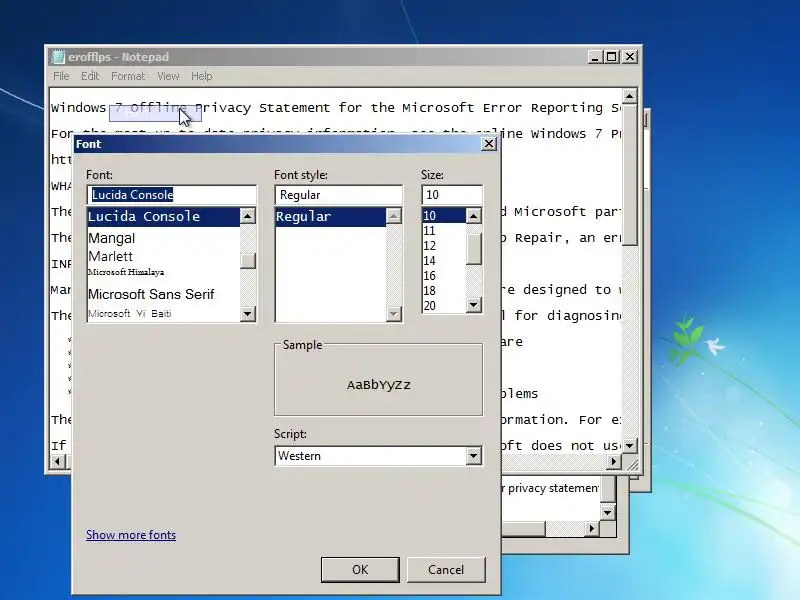The image size is (800, 600).
Task: Open the Script dropdown showing Western
Action: [x=379, y=456]
